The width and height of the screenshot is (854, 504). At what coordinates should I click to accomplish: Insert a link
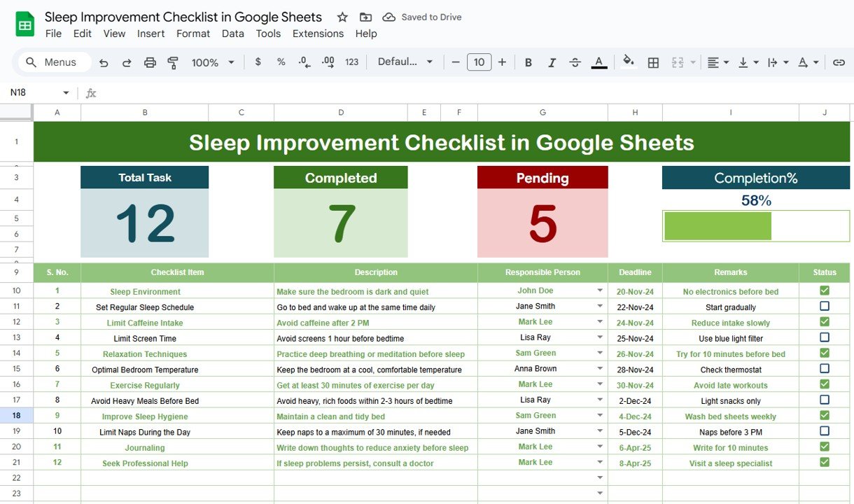pyautogui.click(x=839, y=62)
